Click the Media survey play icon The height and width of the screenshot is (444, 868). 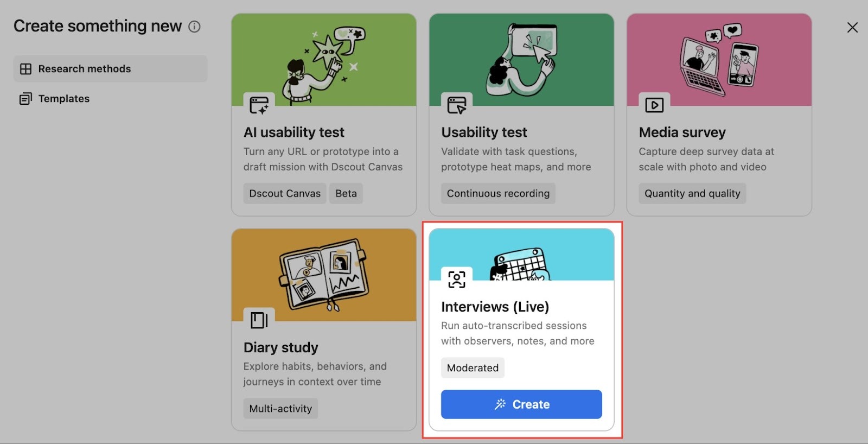pyautogui.click(x=654, y=105)
